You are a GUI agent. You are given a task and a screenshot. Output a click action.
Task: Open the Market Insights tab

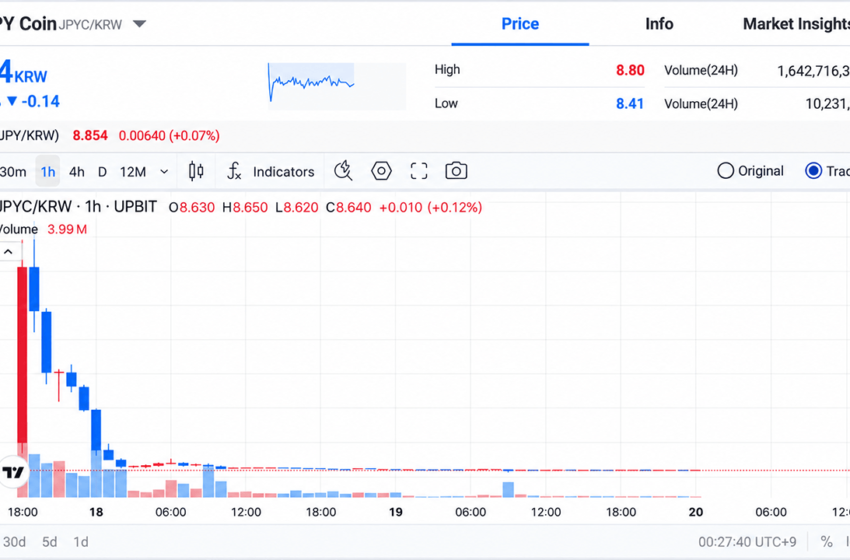coord(796,24)
